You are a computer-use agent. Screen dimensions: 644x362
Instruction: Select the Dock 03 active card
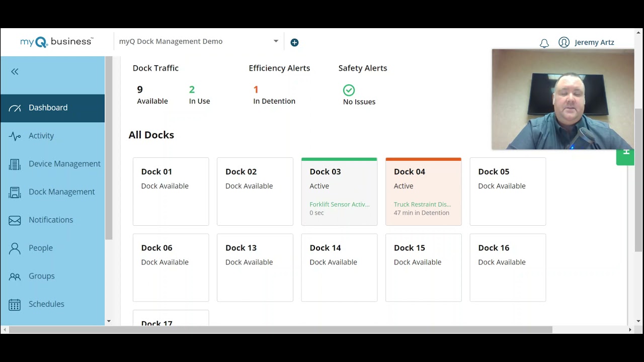[x=339, y=192]
